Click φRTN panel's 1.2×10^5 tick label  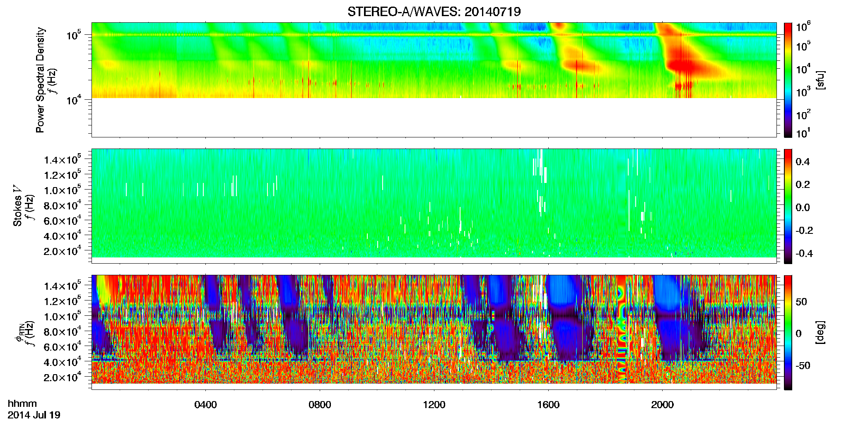(63, 301)
